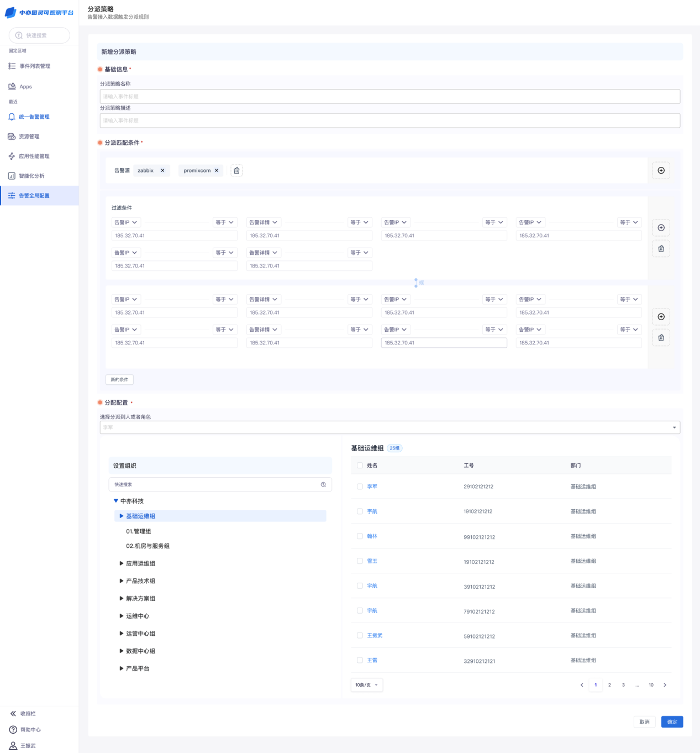700x753 pixels.
Task: Check the select-all checkbox beside 姓名 header
Action: click(360, 466)
